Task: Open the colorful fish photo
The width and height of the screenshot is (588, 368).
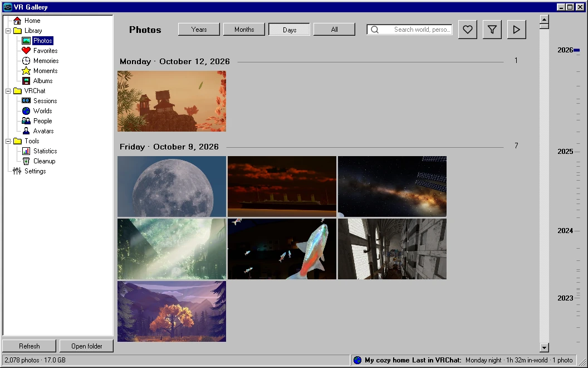Action: 282,249
